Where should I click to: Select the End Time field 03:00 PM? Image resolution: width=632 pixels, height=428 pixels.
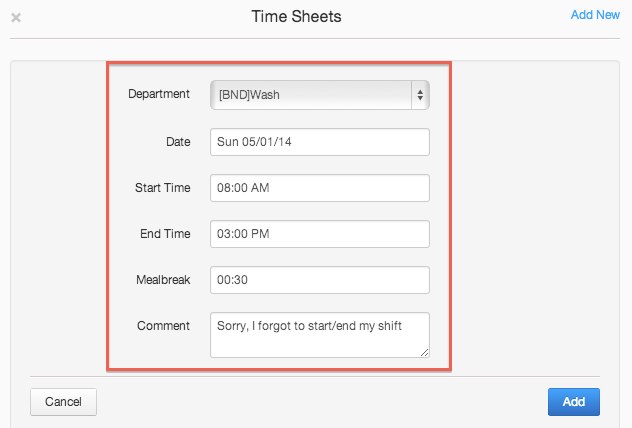(x=319, y=234)
